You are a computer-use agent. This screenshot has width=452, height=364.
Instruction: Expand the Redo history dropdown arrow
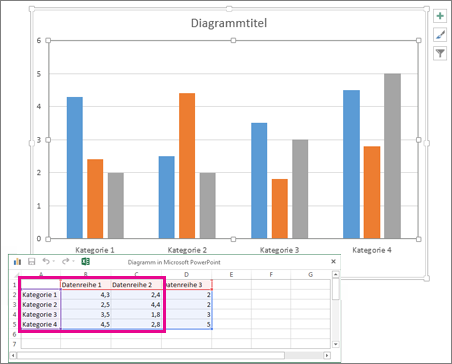pyautogui.click(x=73, y=262)
